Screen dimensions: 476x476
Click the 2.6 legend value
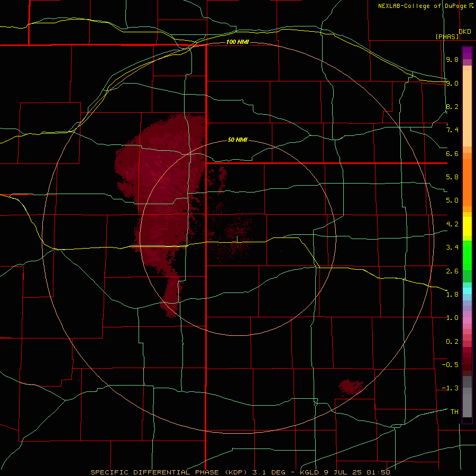click(x=452, y=271)
